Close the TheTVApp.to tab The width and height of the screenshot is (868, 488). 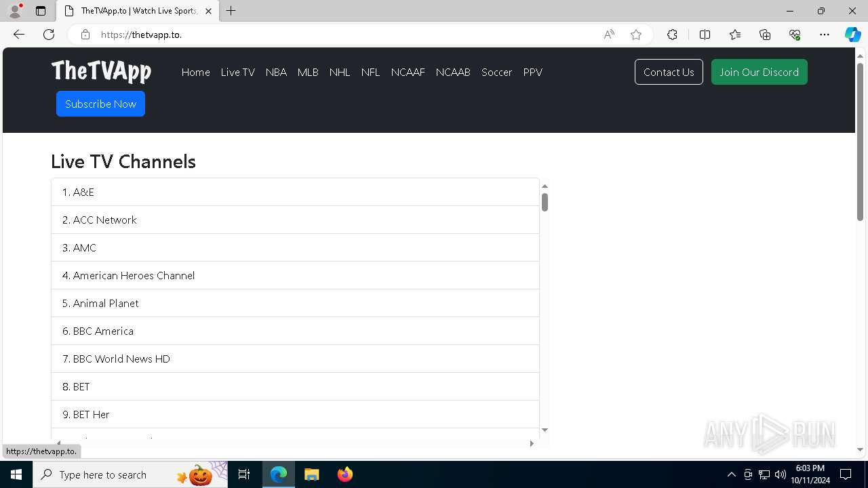coord(208,11)
